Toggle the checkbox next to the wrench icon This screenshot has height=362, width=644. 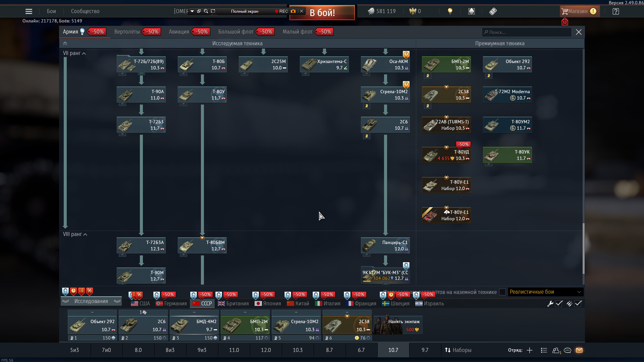tap(559, 304)
